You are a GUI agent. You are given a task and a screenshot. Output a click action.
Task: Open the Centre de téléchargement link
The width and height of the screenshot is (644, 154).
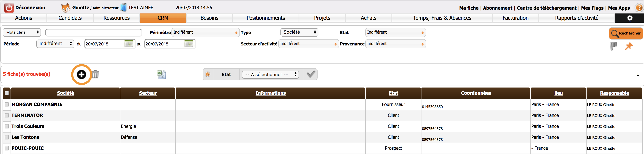[x=546, y=8]
